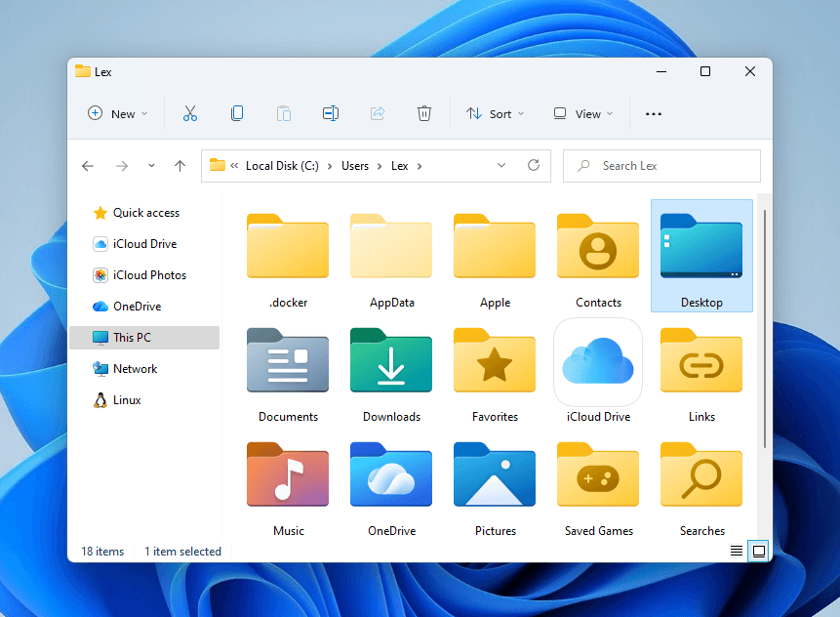Image resolution: width=840 pixels, height=617 pixels.
Task: Open the See more ellipsis menu
Action: 654,114
